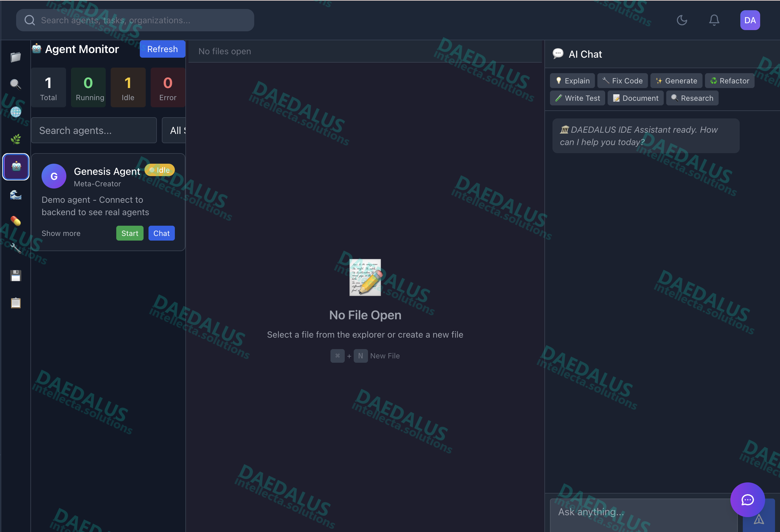Chat with the Genesis Agent
This screenshot has width=780, height=532.
point(162,233)
